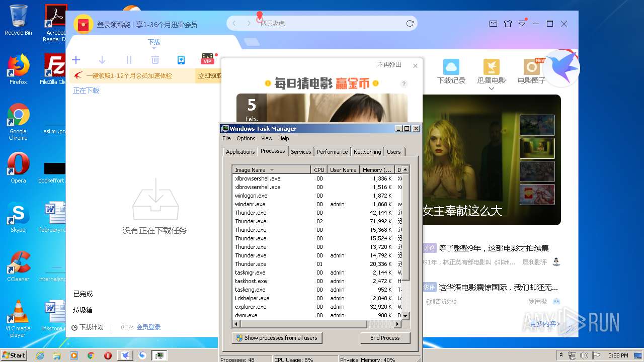
Task: Click the help question mark in popup
Action: coord(404,84)
